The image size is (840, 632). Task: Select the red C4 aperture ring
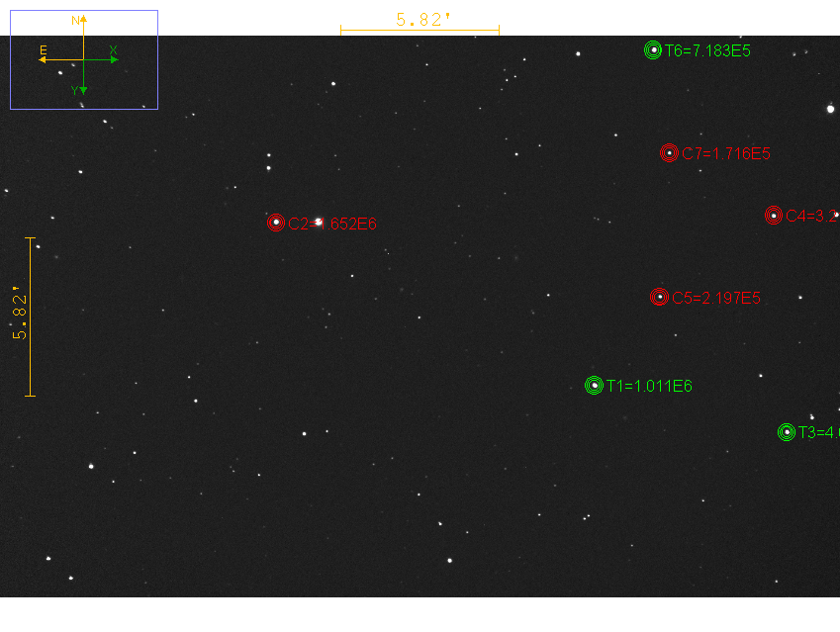point(774,215)
